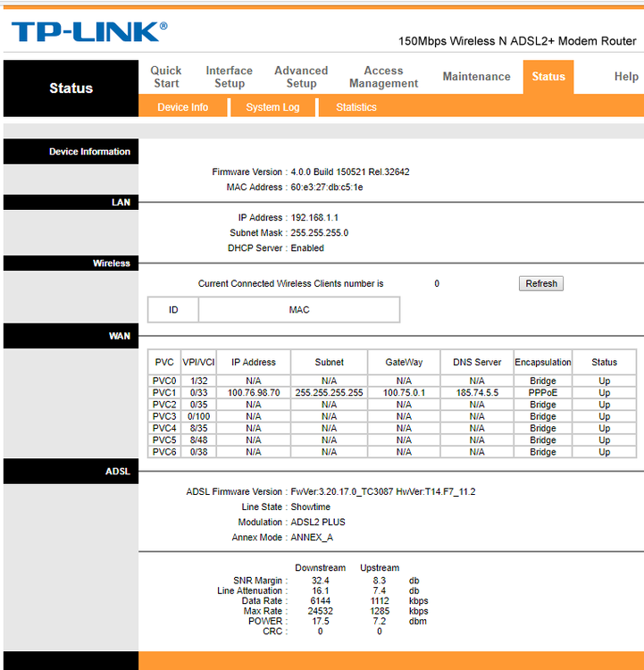The width and height of the screenshot is (644, 670).
Task: Click the LAN IP address 192.168.1.1
Action: click(x=314, y=218)
